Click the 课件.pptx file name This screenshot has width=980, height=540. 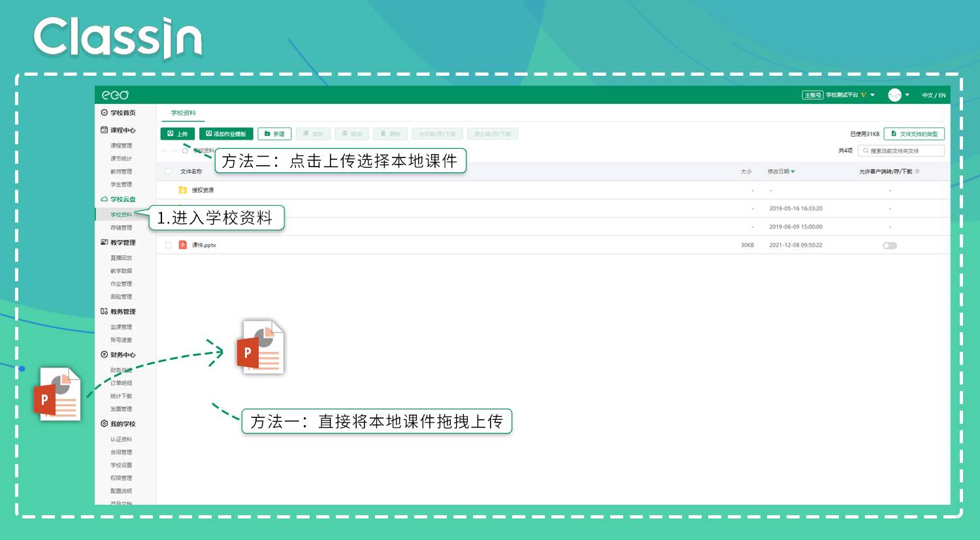(x=204, y=246)
